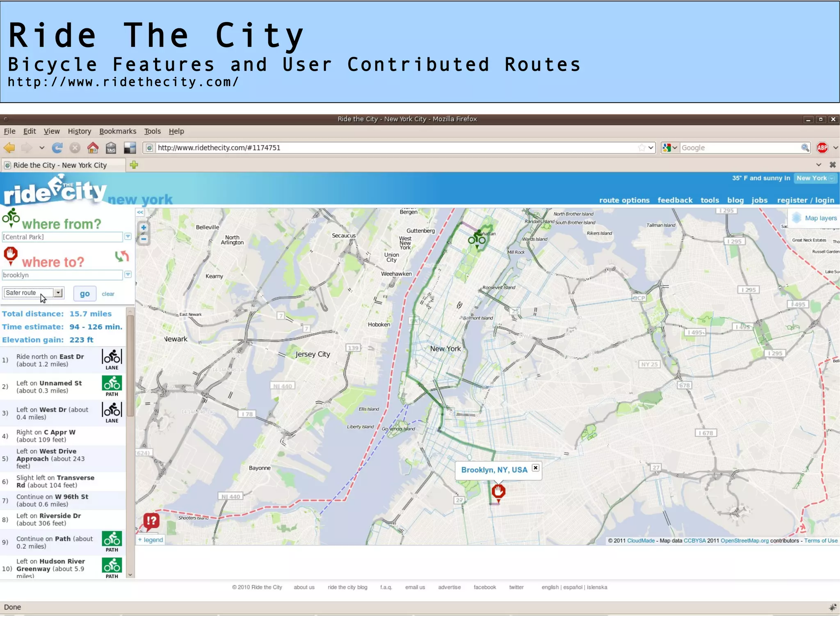The image size is (840, 630).
Task: Click the Central Park start bike marker
Action: pos(477,239)
